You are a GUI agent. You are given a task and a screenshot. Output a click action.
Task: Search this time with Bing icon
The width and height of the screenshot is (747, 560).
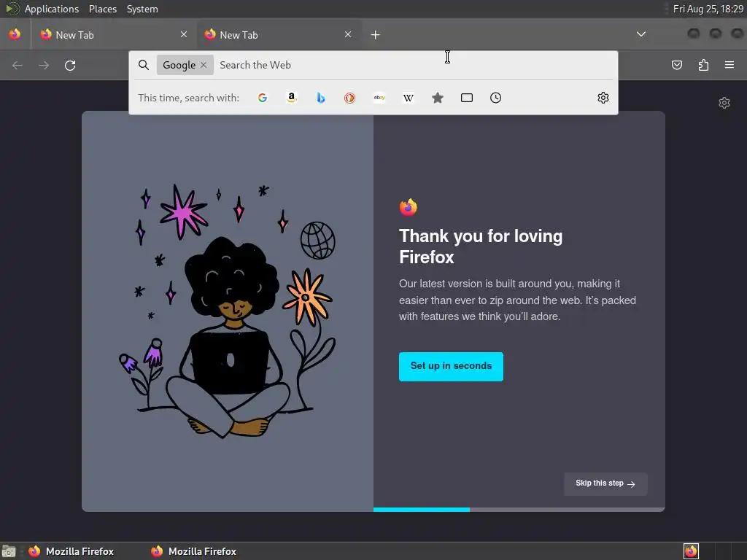point(321,98)
